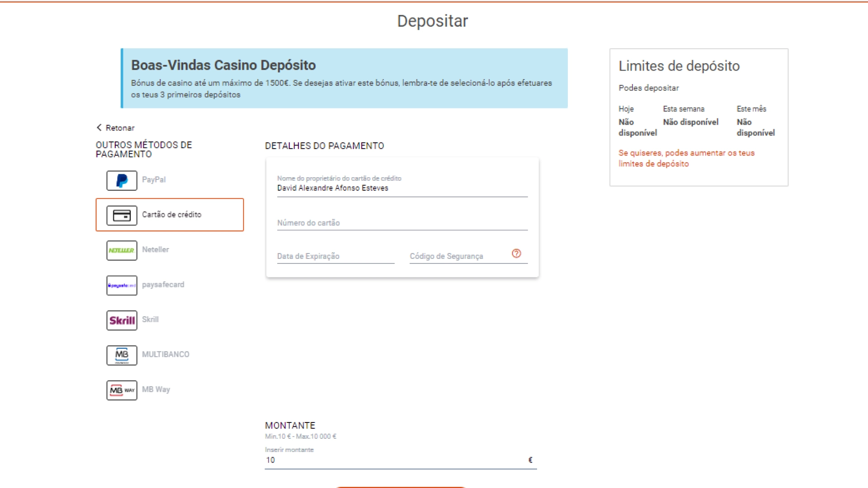
Task: Choose the Skrill logo icon
Action: click(x=122, y=320)
